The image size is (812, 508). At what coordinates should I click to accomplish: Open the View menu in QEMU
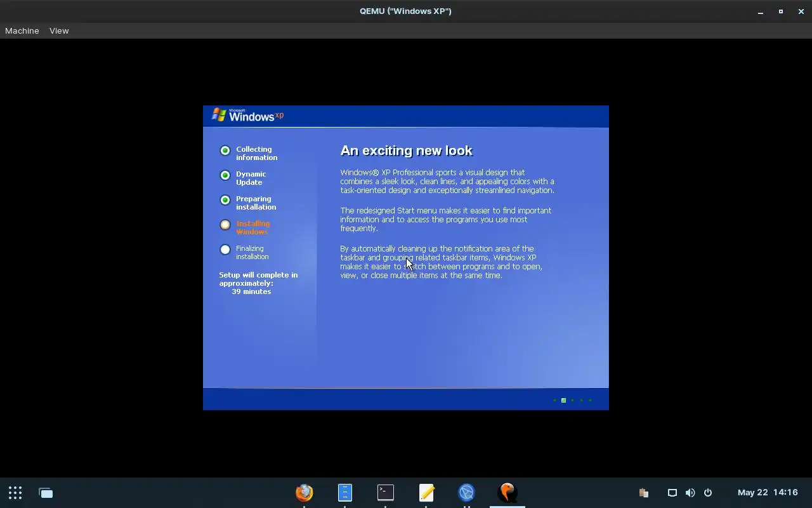click(59, 30)
